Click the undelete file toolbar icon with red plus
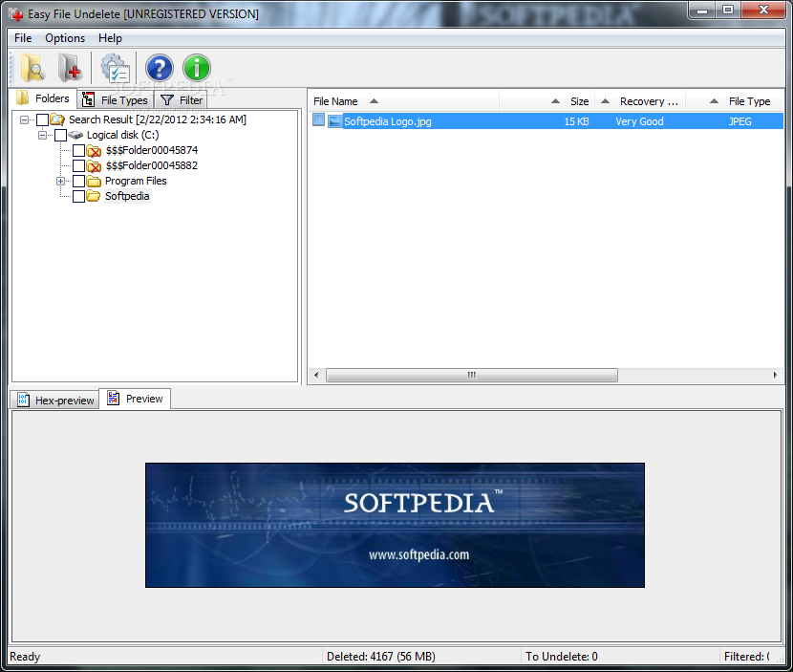This screenshot has height=672, width=793. pos(70,68)
